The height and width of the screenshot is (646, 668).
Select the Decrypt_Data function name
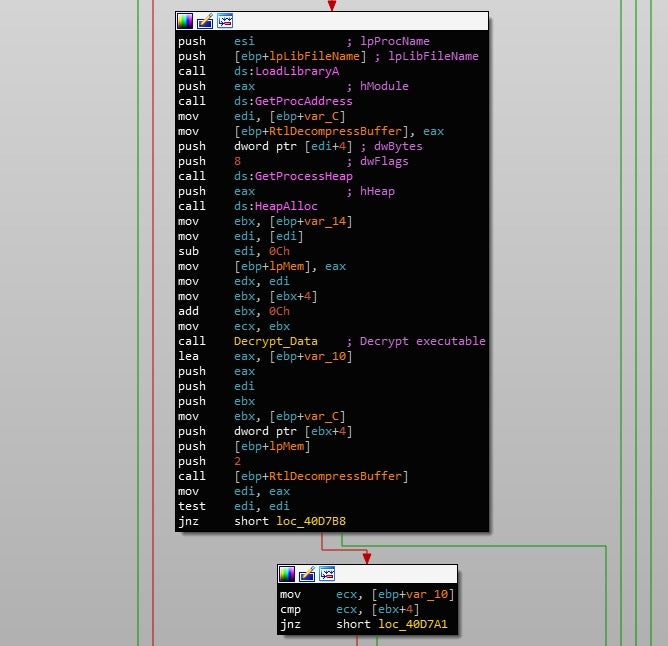pos(275,341)
